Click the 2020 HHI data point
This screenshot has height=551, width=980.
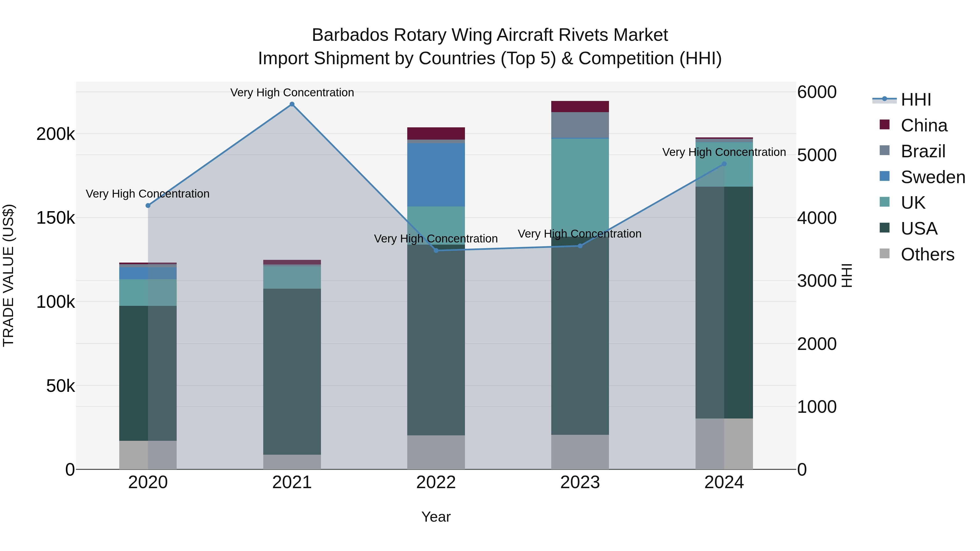tap(148, 206)
